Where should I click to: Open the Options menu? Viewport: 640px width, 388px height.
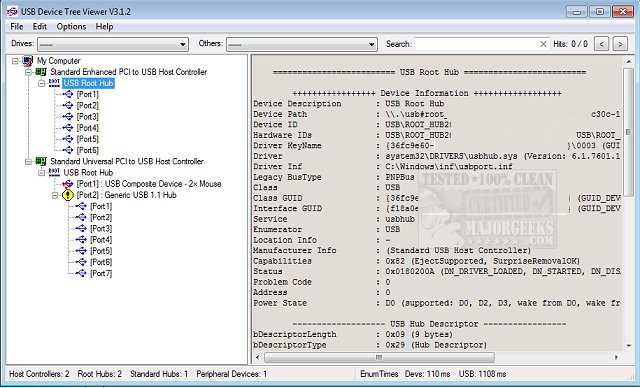71,27
